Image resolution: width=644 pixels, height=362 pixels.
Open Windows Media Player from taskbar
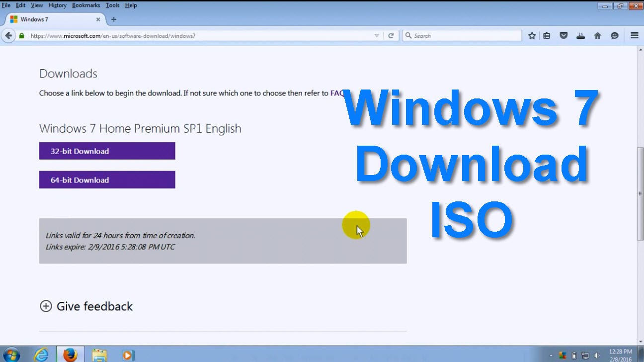(x=128, y=355)
